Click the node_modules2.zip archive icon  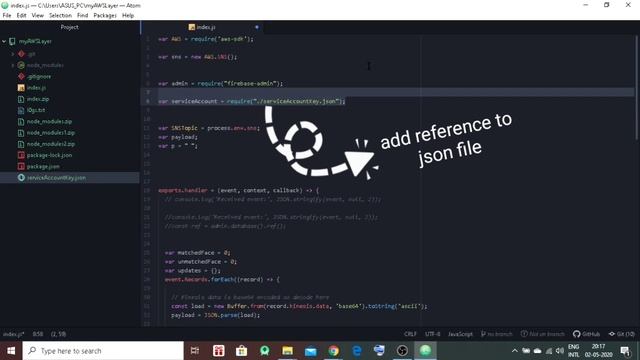[x=21, y=144]
